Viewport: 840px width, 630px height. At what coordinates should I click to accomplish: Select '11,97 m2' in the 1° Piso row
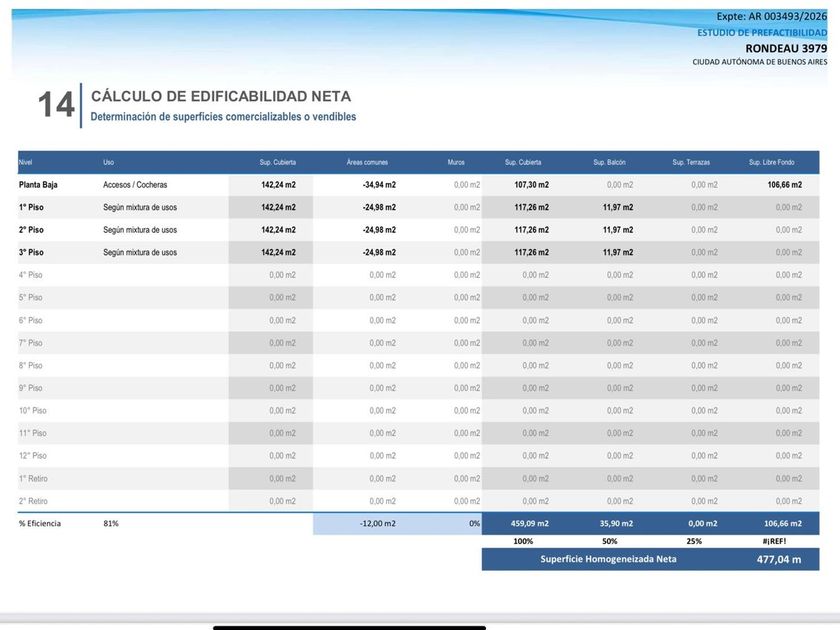(618, 207)
